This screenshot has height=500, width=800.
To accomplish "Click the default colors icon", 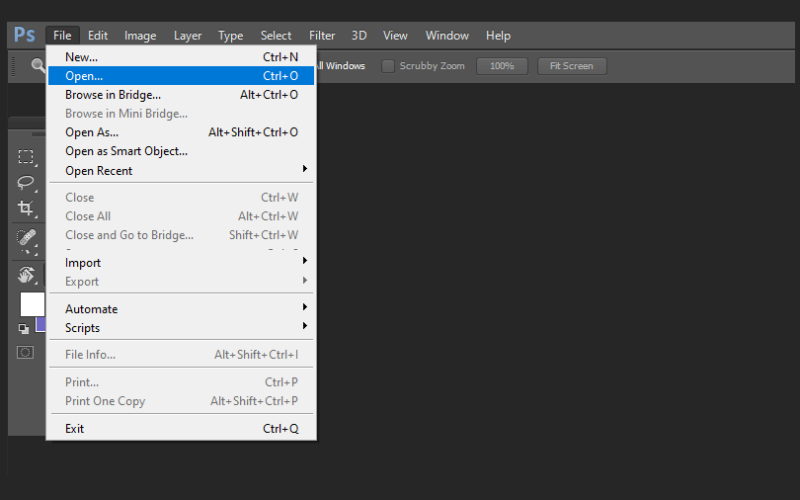I will click(x=23, y=329).
